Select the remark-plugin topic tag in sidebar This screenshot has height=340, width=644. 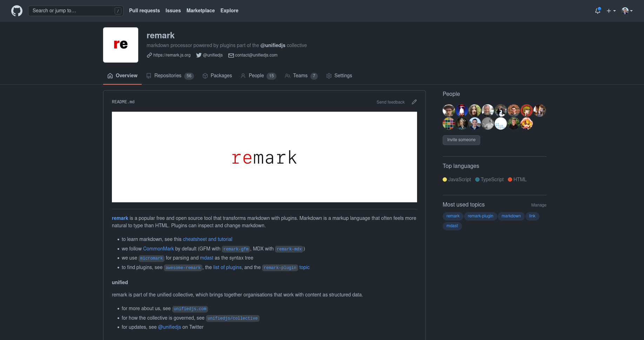(480, 216)
